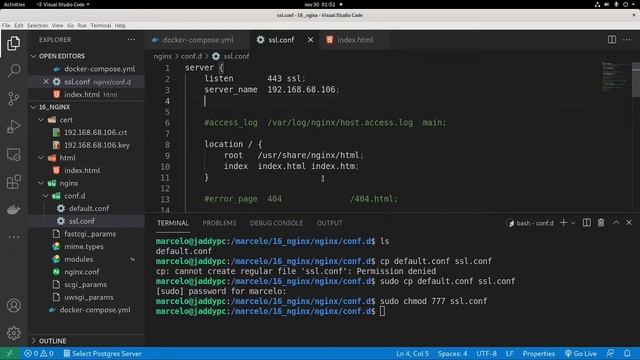
Task: Kill the terminal with trash icon
Action: point(601,222)
